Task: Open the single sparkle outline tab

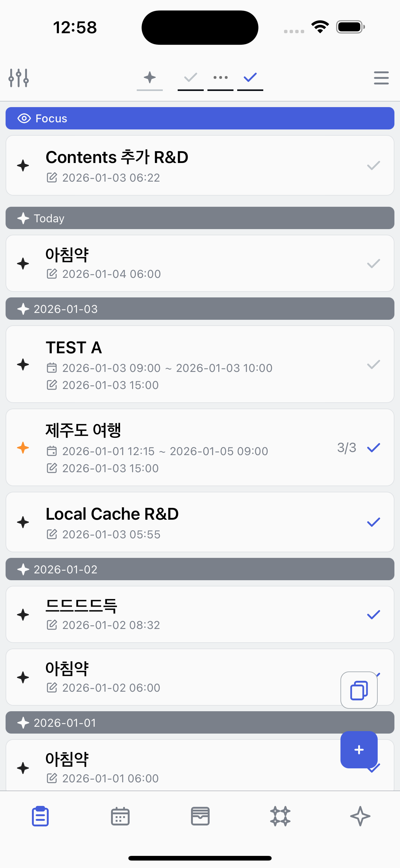Action: click(x=360, y=816)
